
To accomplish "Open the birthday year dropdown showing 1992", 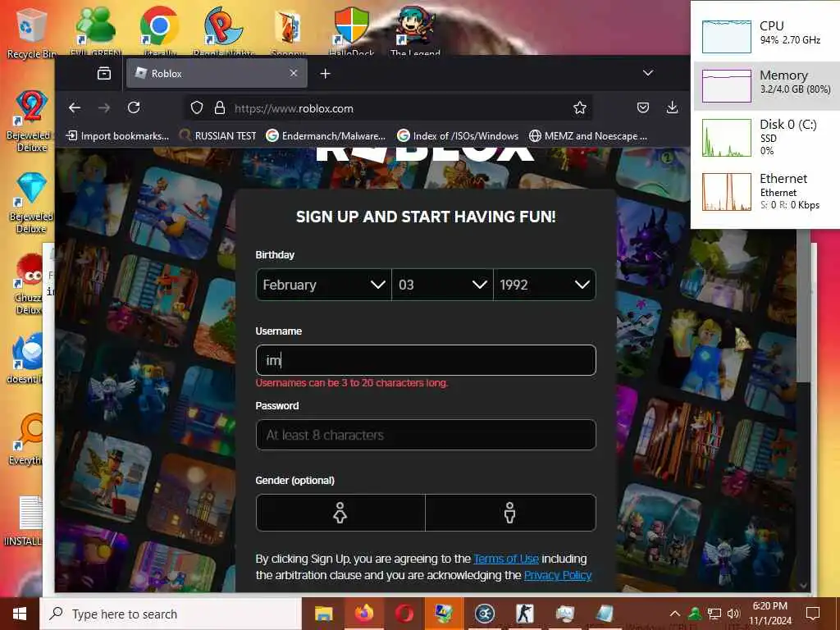I will [x=545, y=285].
